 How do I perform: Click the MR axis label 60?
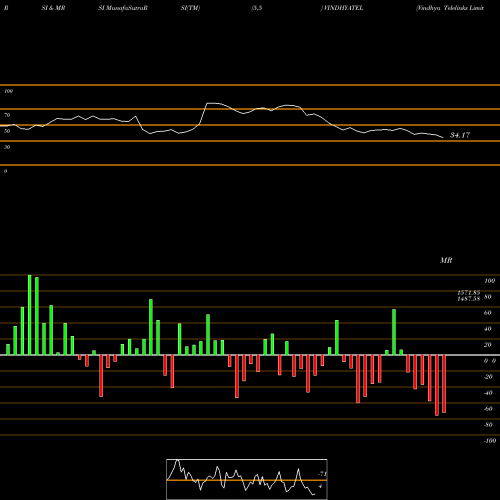(x=488, y=313)
